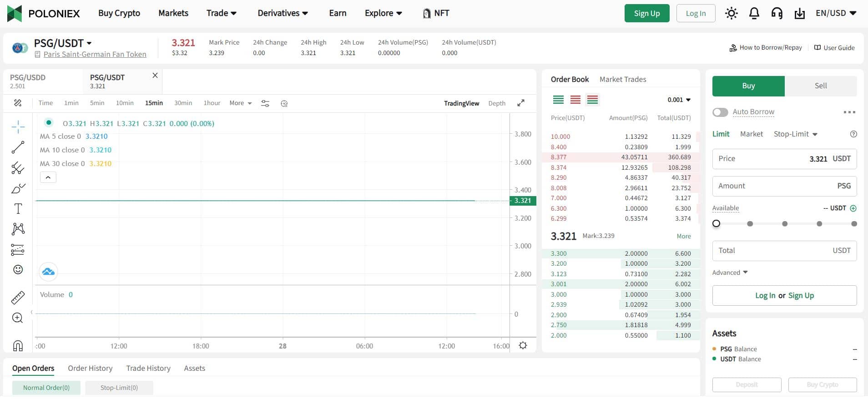The width and height of the screenshot is (868, 399).
Task: Open the emoji icons tool
Action: pos(18,269)
